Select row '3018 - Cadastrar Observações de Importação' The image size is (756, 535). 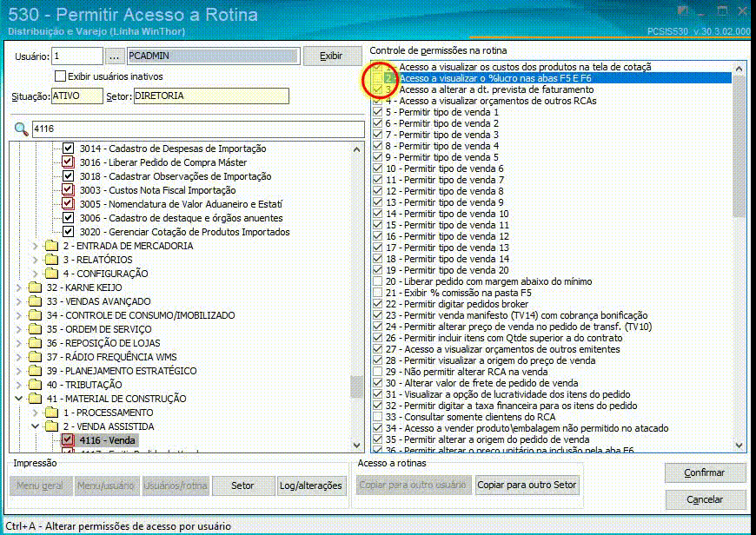point(176,176)
